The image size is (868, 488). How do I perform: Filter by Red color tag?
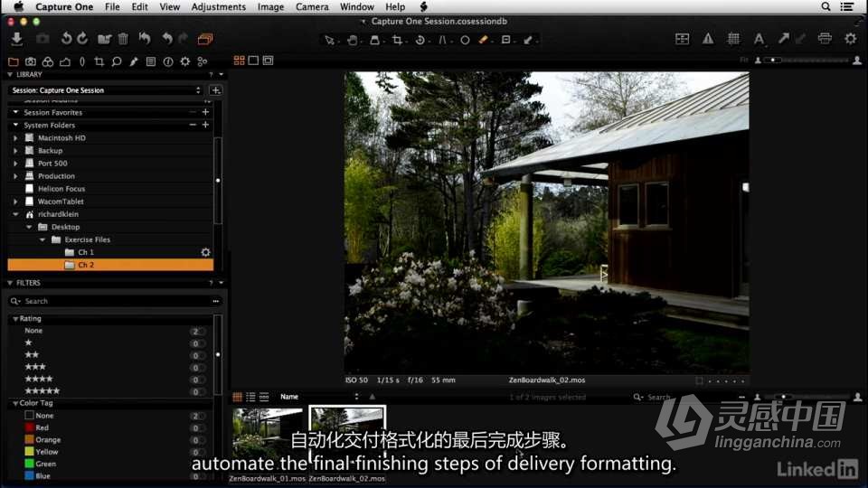(x=42, y=427)
